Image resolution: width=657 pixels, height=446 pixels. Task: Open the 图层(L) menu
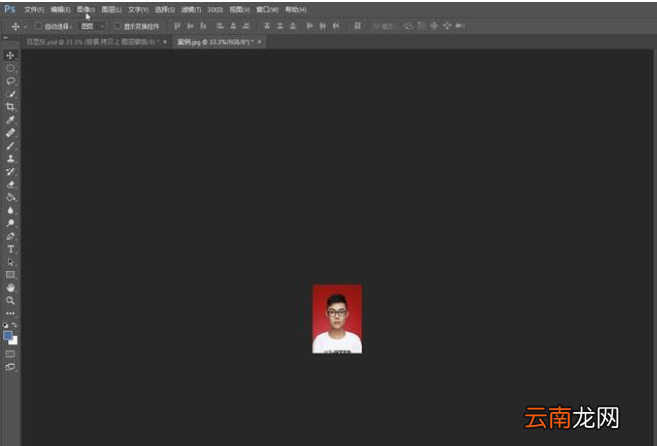pos(111,9)
